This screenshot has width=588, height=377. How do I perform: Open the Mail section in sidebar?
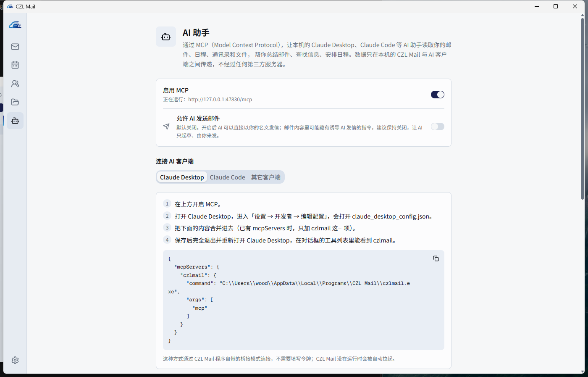tap(15, 47)
